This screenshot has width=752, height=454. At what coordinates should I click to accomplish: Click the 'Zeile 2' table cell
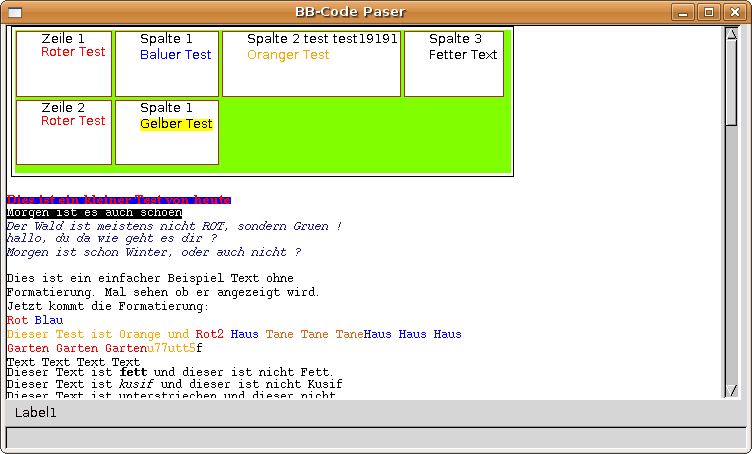coord(64,131)
